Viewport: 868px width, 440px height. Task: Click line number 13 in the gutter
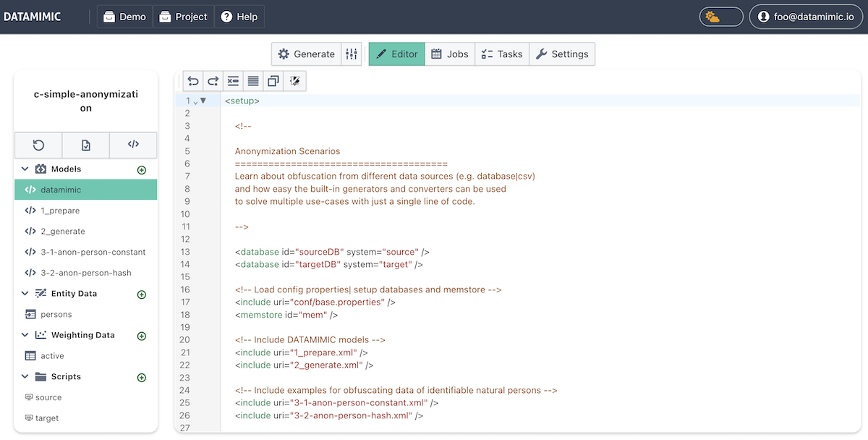tap(185, 252)
